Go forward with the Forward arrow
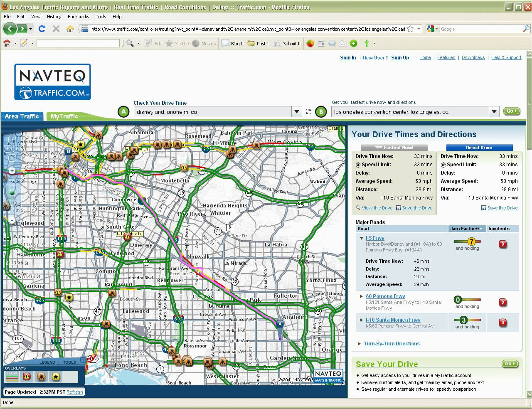 click(22, 29)
